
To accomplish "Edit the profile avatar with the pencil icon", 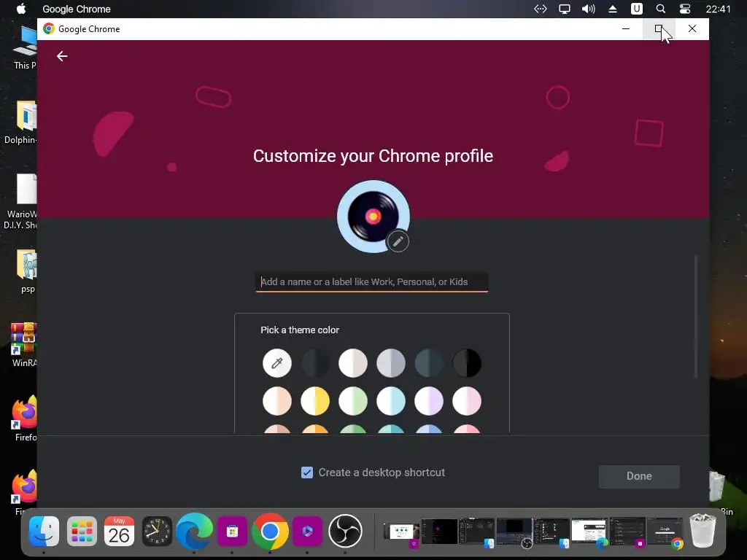I will coord(398,241).
